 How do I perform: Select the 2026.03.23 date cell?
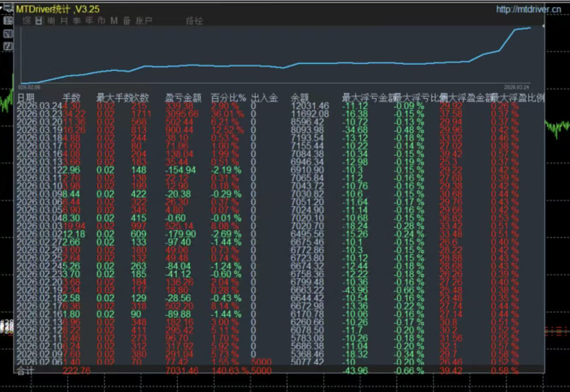click(39, 114)
